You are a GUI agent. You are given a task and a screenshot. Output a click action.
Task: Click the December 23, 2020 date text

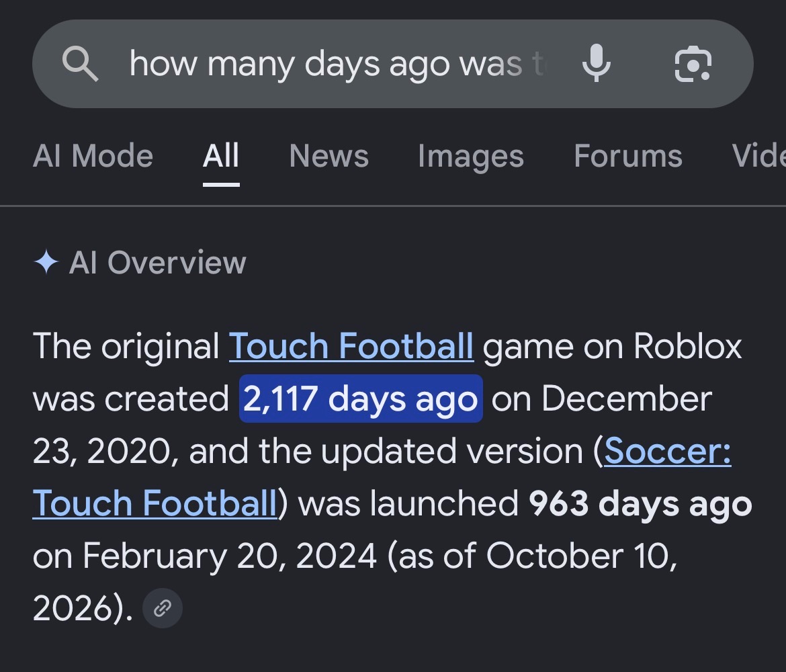pos(372,425)
